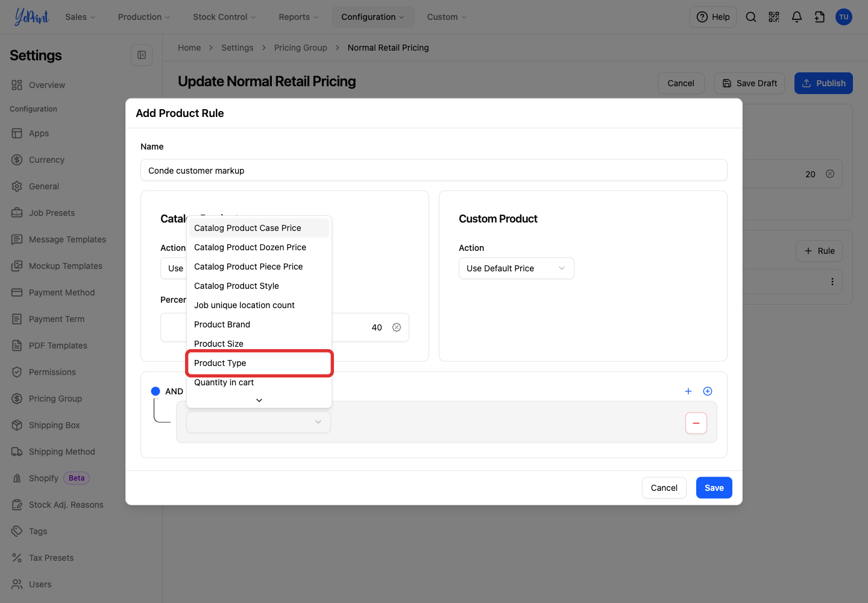Cancel the Add Product Rule dialog
This screenshot has height=603, width=868.
click(x=664, y=488)
